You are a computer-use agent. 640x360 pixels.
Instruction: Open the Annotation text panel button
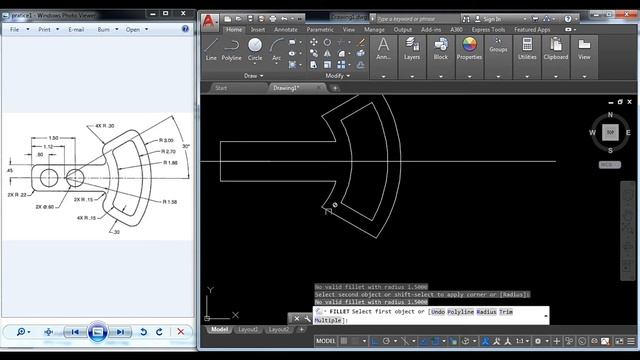click(383, 49)
